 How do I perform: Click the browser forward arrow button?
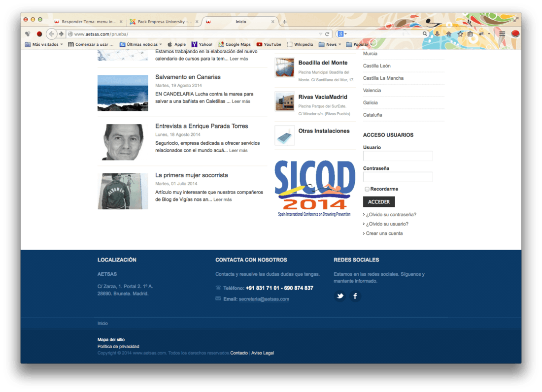tap(61, 34)
